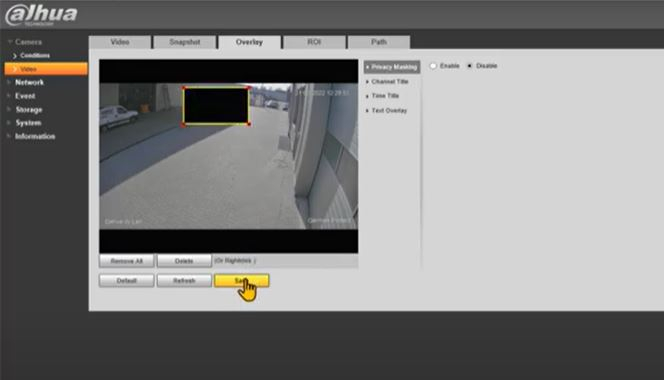
Task: Open the Path tab
Action: pos(379,42)
